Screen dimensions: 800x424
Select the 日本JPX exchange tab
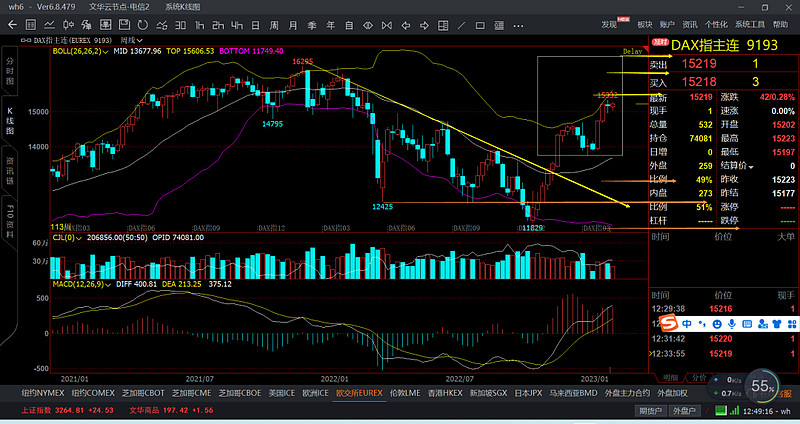tap(528, 393)
